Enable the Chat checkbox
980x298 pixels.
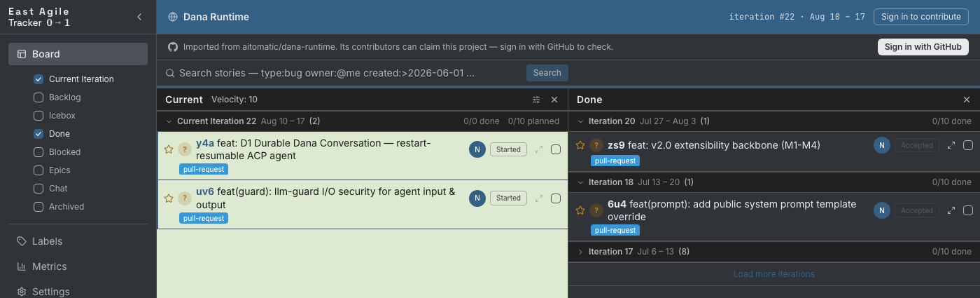(x=38, y=189)
